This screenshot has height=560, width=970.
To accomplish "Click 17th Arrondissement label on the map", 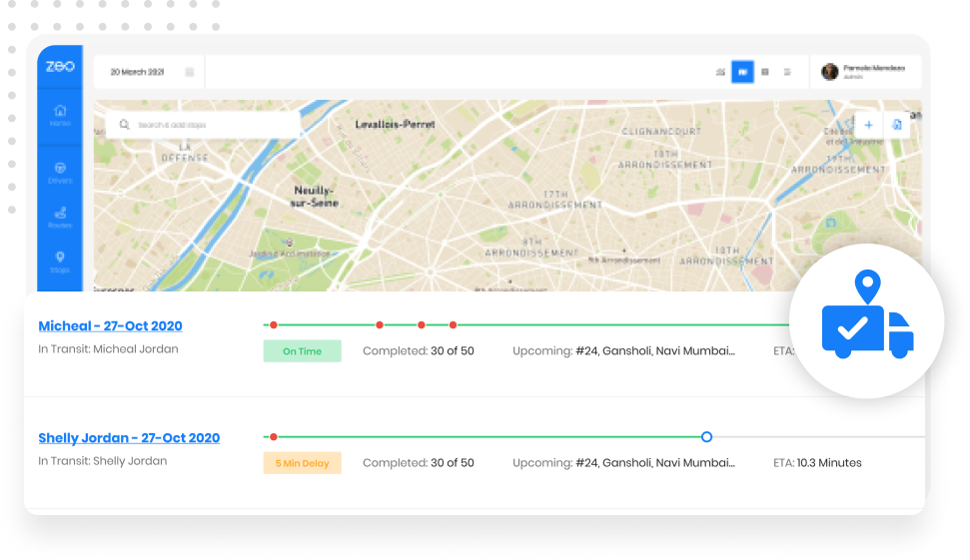I will (x=554, y=200).
